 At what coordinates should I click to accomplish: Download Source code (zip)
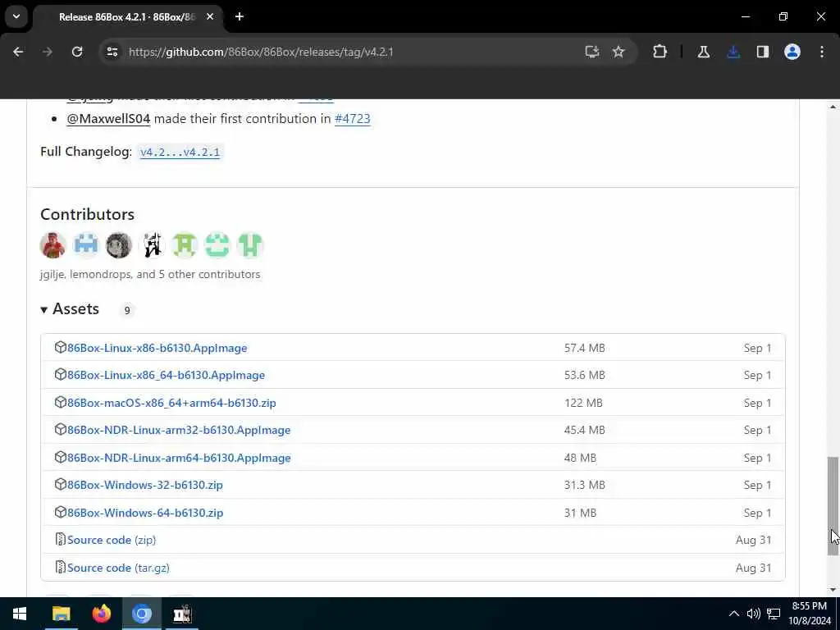tap(112, 540)
